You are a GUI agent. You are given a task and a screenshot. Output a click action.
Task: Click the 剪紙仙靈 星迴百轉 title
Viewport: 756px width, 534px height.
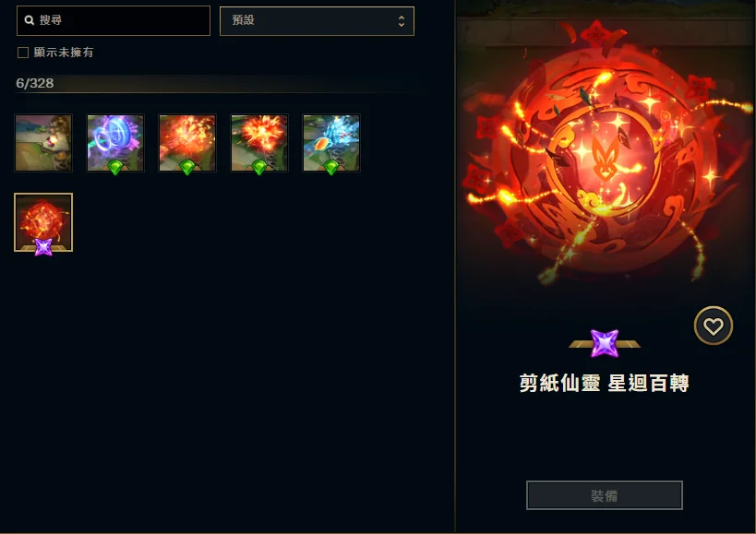point(604,383)
